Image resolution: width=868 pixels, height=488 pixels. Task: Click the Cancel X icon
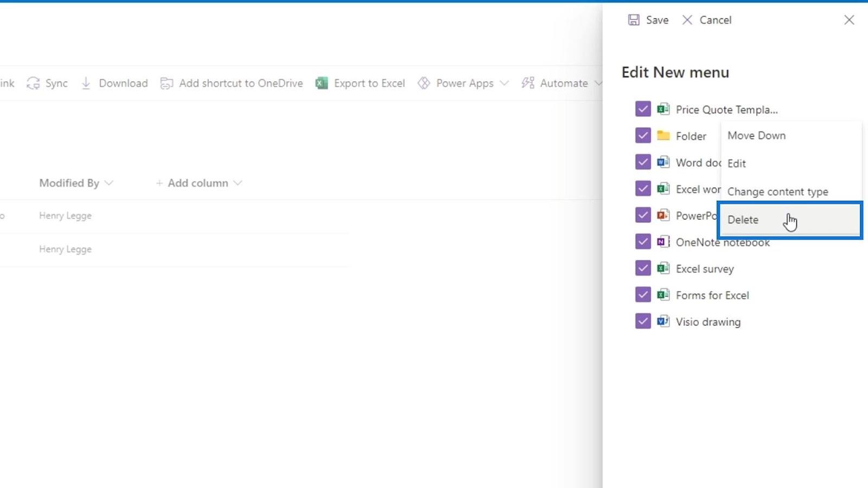687,20
